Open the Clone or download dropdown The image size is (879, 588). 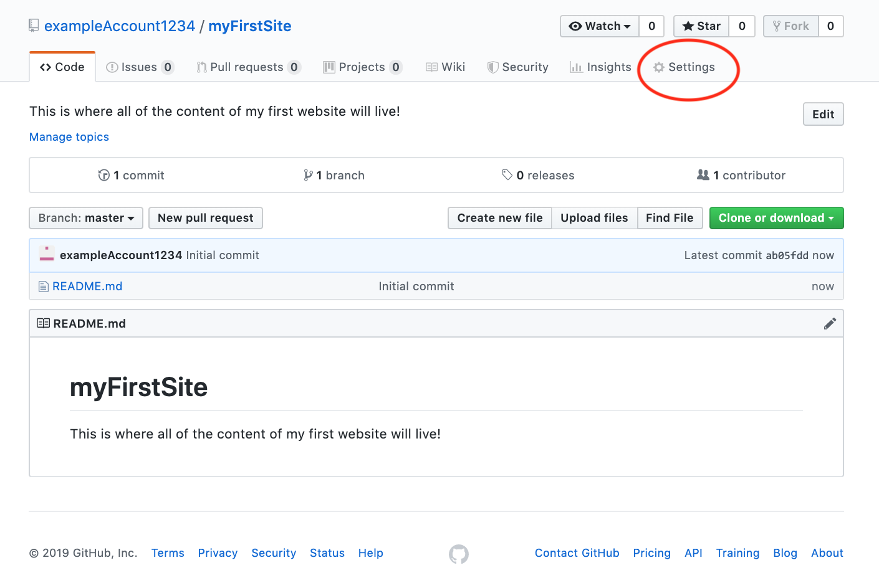[x=776, y=218]
